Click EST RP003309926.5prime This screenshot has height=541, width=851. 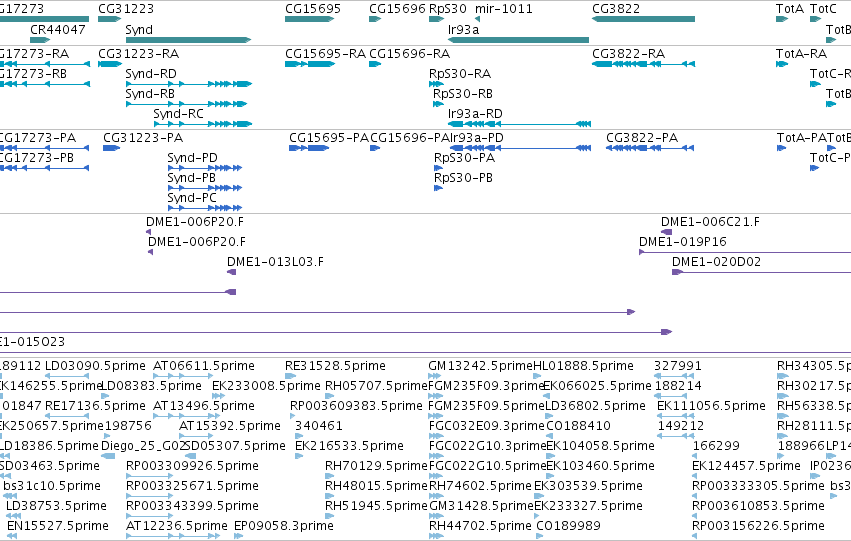149,476
